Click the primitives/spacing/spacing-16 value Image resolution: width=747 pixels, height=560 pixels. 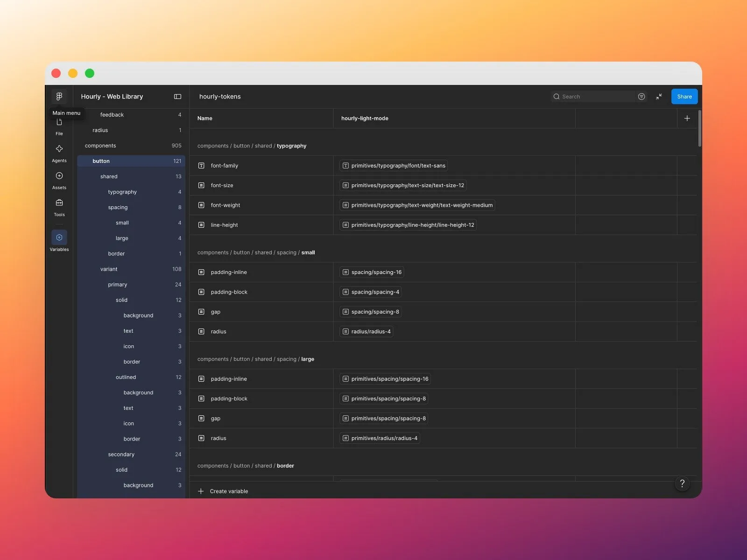tap(385, 379)
